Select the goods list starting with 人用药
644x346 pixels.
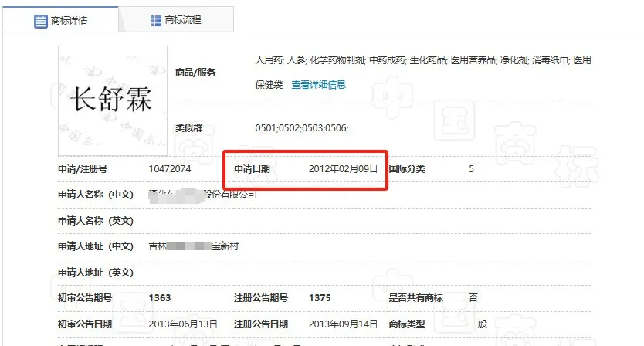click(423, 60)
